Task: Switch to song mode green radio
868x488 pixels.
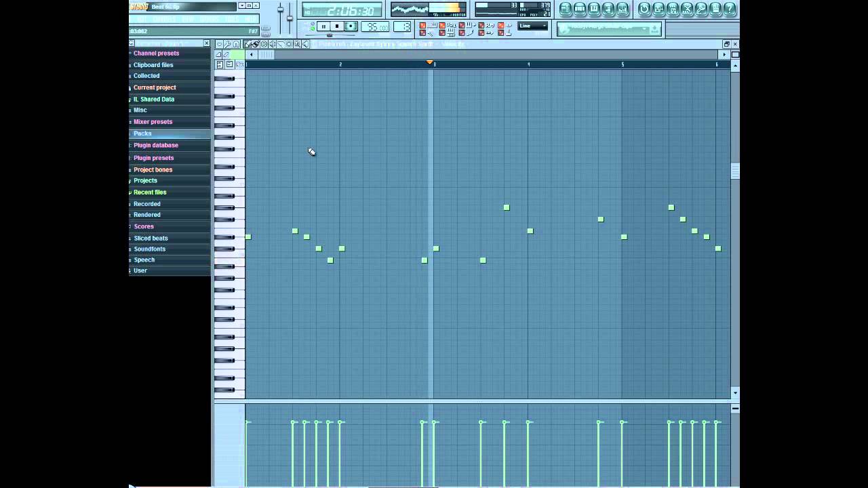Action: coord(313,29)
